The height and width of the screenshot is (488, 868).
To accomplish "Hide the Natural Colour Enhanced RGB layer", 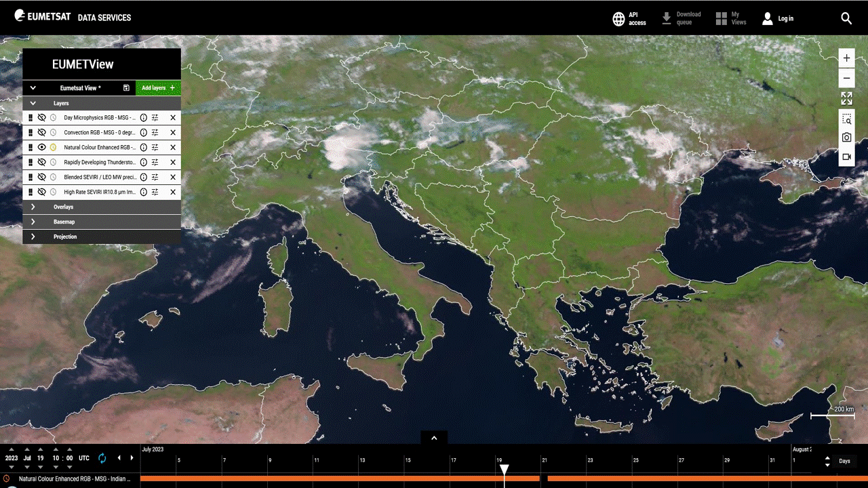I will point(41,147).
